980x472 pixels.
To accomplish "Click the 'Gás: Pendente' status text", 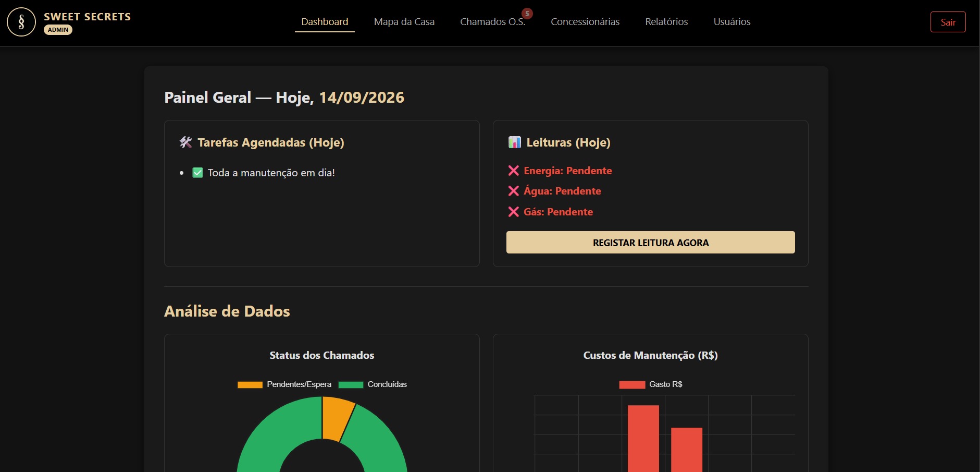I will [x=558, y=212].
